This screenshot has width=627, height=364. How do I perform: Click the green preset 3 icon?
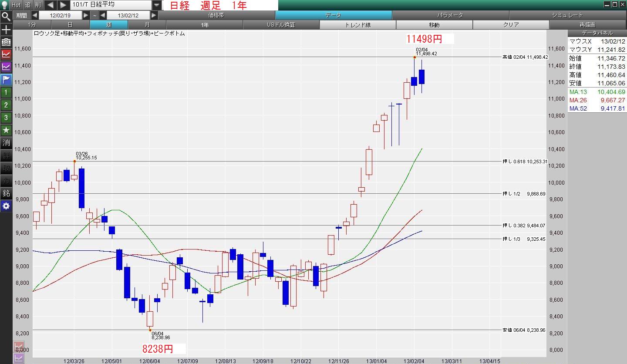click(6, 118)
